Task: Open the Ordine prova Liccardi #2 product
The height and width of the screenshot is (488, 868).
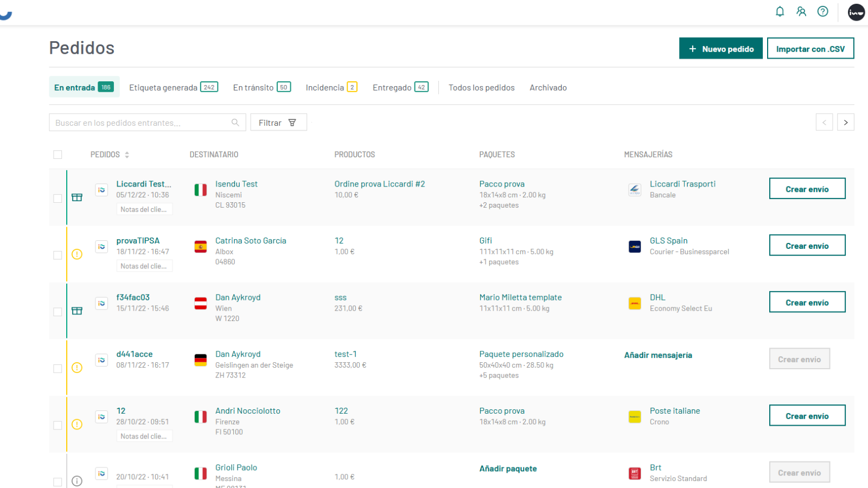Action: pos(380,184)
